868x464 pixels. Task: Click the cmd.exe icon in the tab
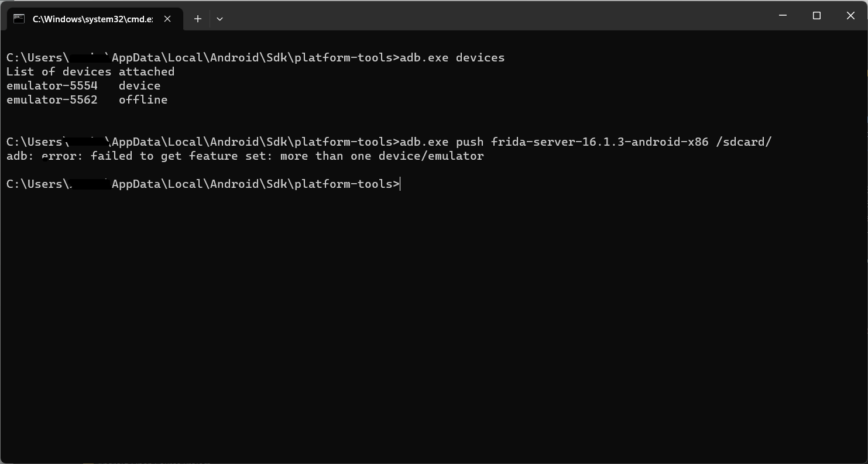(x=19, y=19)
